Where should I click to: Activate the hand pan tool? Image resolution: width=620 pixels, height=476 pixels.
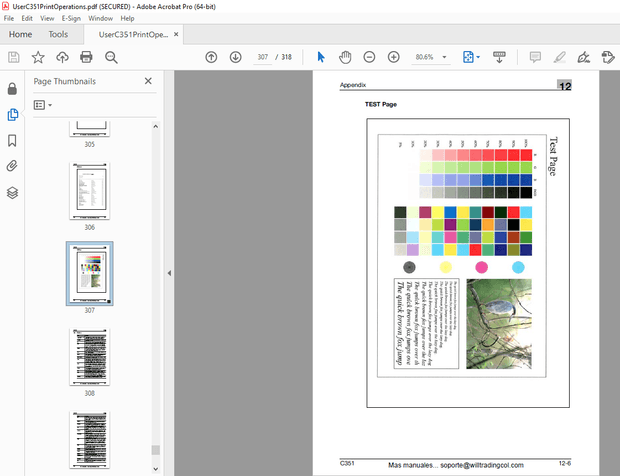pyautogui.click(x=345, y=57)
